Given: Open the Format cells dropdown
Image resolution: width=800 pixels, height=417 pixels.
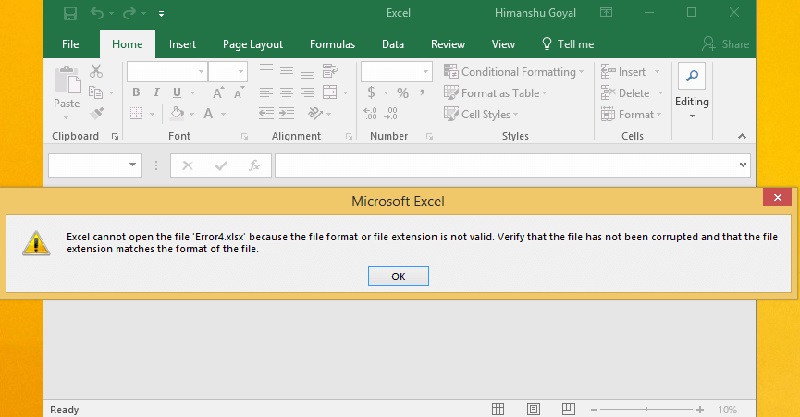Looking at the screenshot, I should click(x=631, y=114).
